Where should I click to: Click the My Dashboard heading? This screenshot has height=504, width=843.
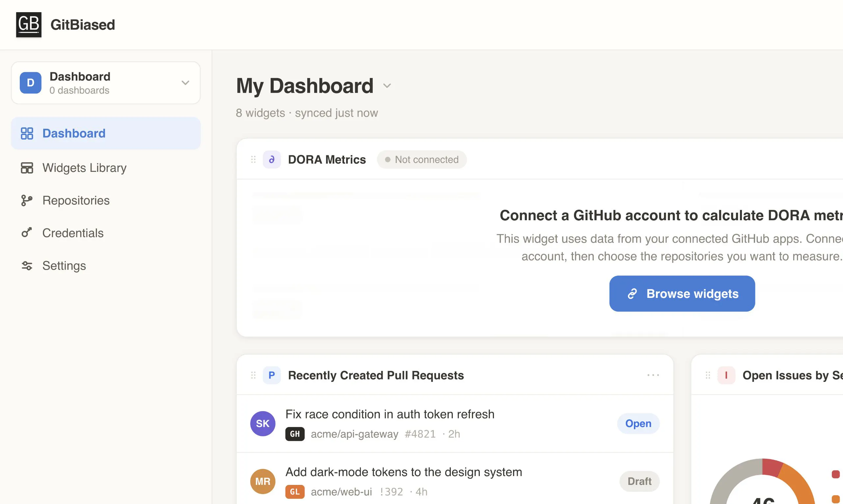(305, 86)
